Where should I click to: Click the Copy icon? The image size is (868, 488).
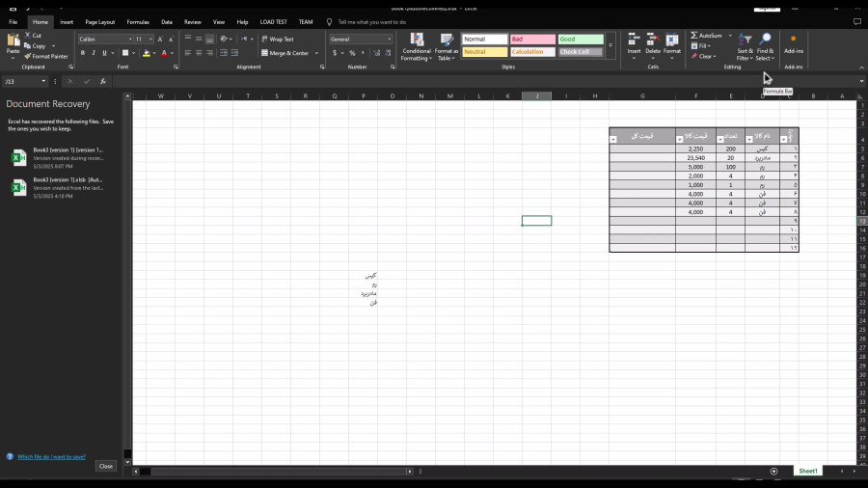[28, 46]
